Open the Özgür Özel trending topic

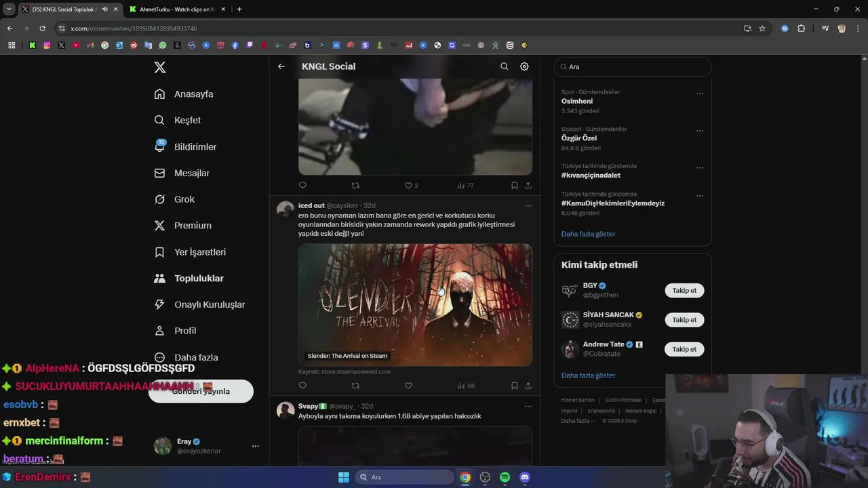coord(579,138)
